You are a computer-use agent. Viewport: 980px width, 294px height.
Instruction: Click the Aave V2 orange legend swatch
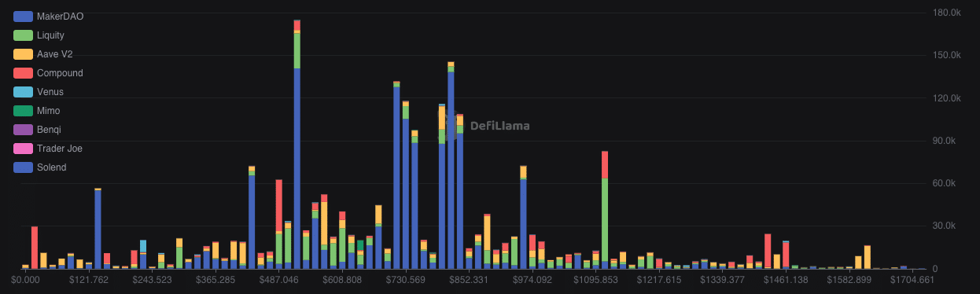24,54
